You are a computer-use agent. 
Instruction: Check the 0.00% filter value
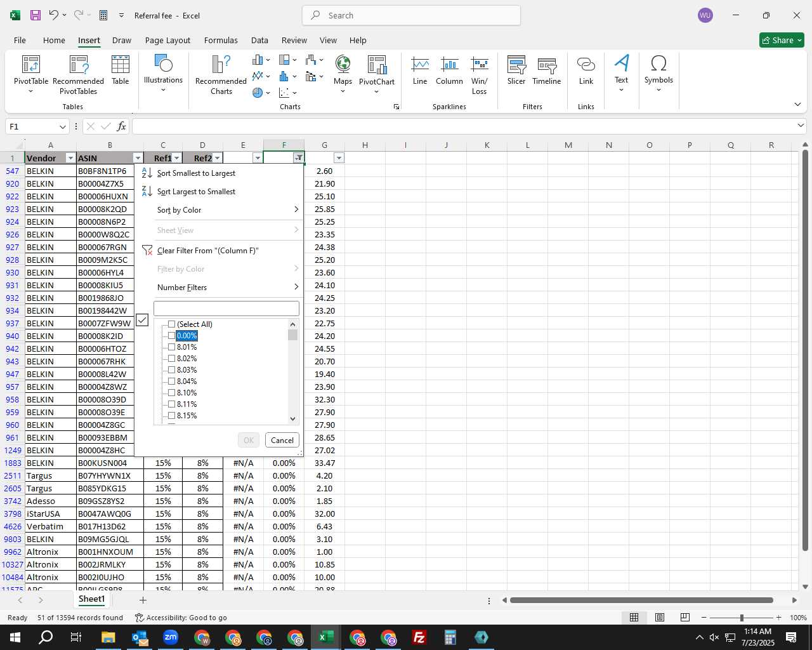(x=171, y=336)
